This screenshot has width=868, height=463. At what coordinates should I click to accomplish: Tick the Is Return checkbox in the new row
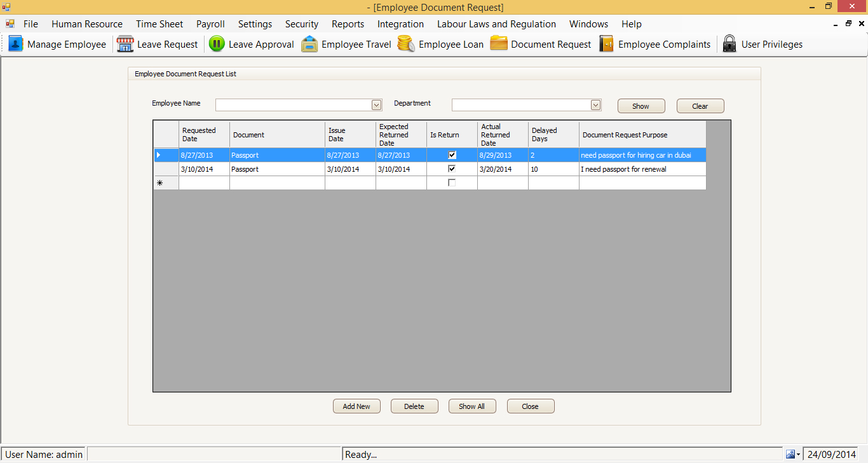tap(452, 183)
